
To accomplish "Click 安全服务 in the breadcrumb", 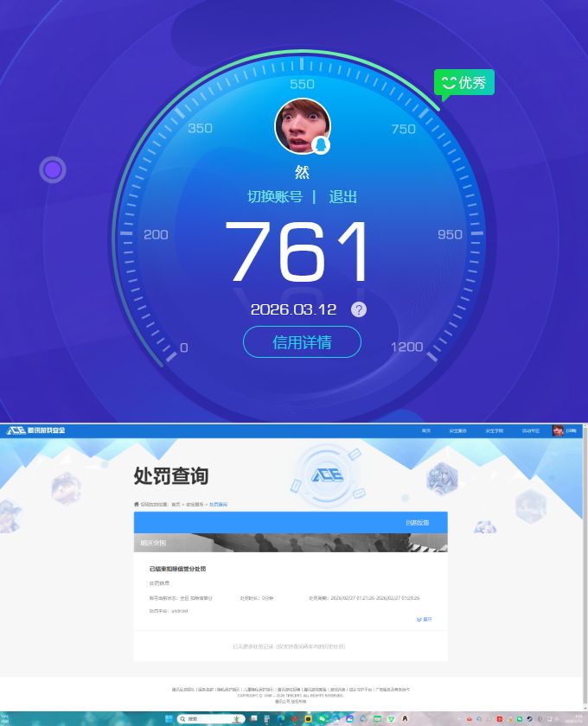I will 195,504.
